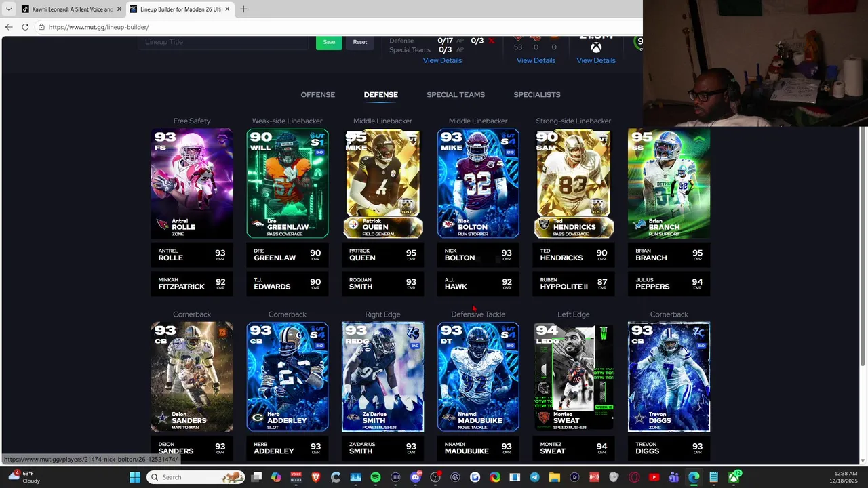868x488 pixels.
Task: Select Nick Bolton middle linebacker card
Action: point(478,184)
